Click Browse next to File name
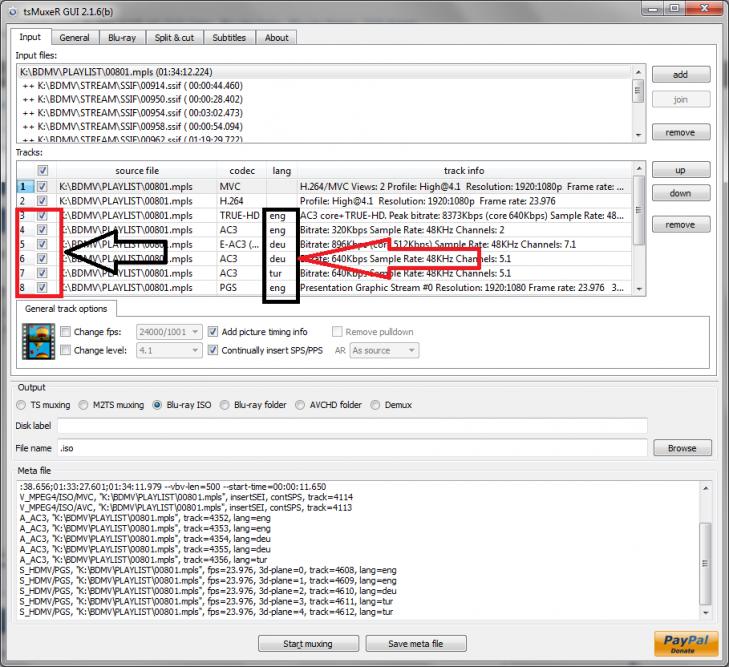The image size is (729, 667). pyautogui.click(x=682, y=448)
